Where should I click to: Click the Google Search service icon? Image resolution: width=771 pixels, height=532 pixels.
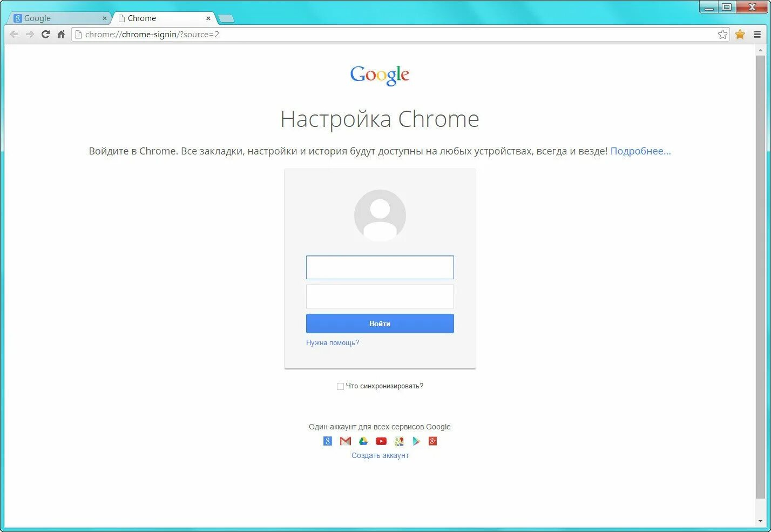click(x=328, y=441)
